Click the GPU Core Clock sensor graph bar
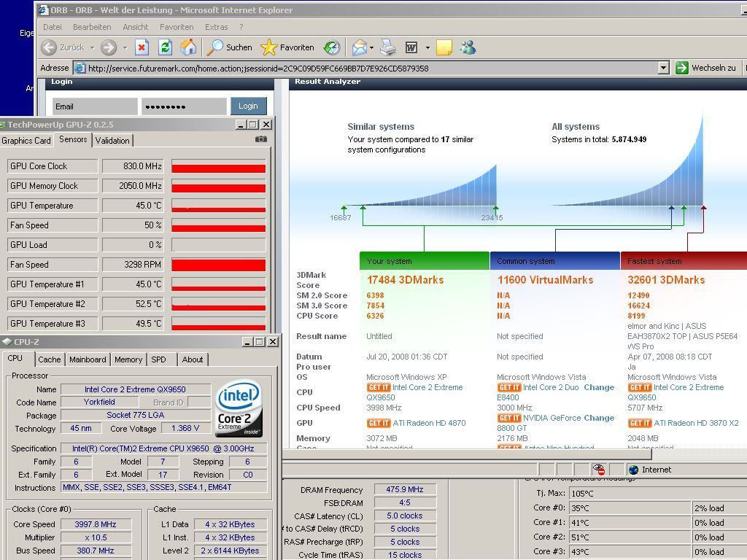Screen dimensions: 747x560 pos(218,166)
